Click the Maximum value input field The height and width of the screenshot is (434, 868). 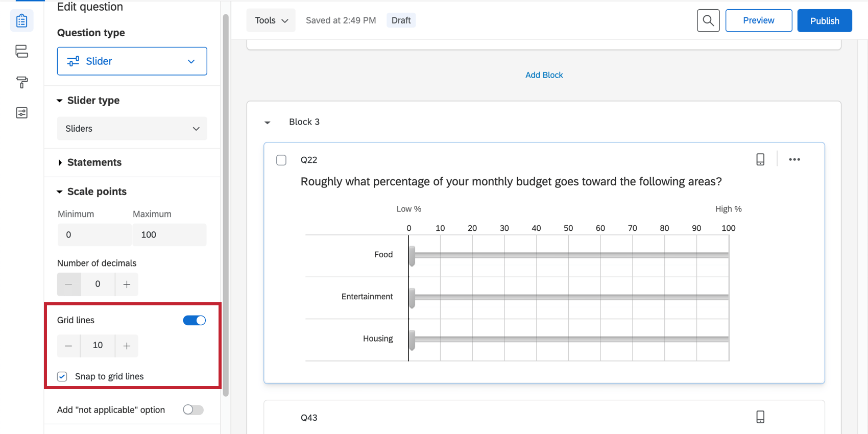coord(170,235)
